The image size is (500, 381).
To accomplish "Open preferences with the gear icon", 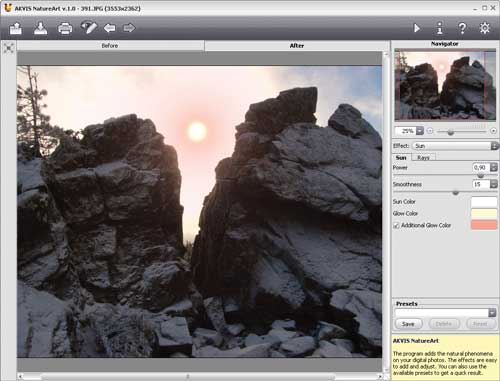I will [x=485, y=28].
